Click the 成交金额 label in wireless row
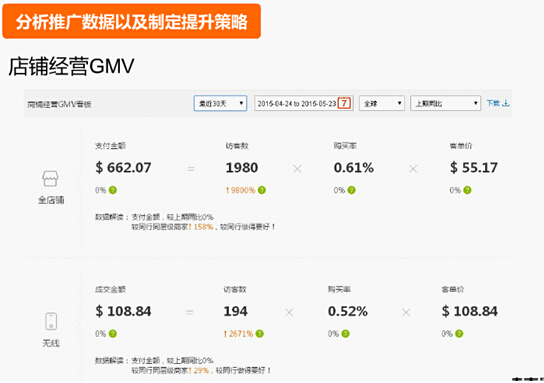 [110, 289]
